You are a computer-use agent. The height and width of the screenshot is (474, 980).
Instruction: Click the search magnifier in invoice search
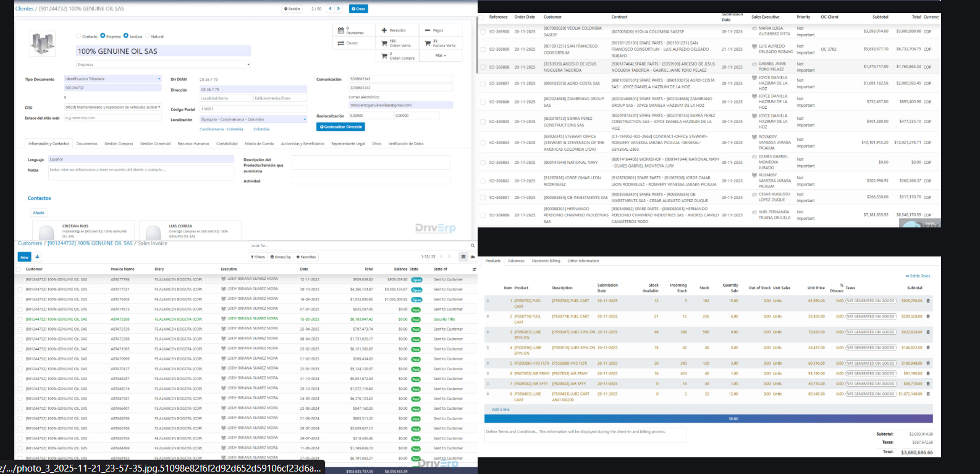point(473,246)
